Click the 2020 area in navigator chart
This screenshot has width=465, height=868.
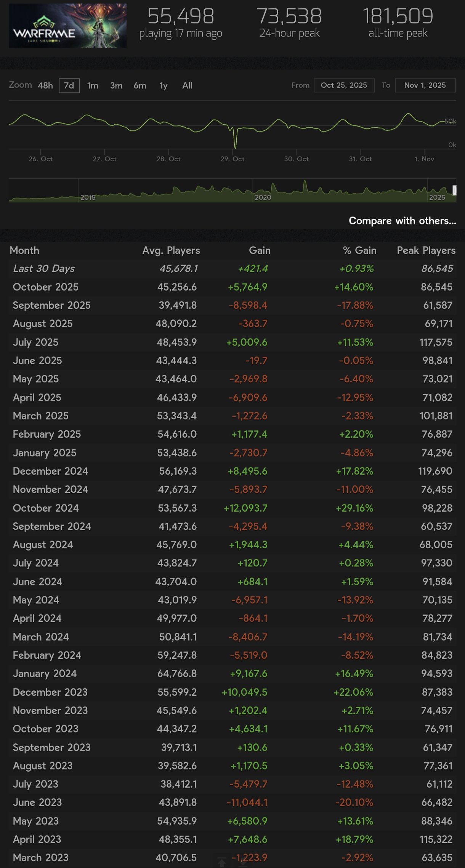[x=263, y=197]
